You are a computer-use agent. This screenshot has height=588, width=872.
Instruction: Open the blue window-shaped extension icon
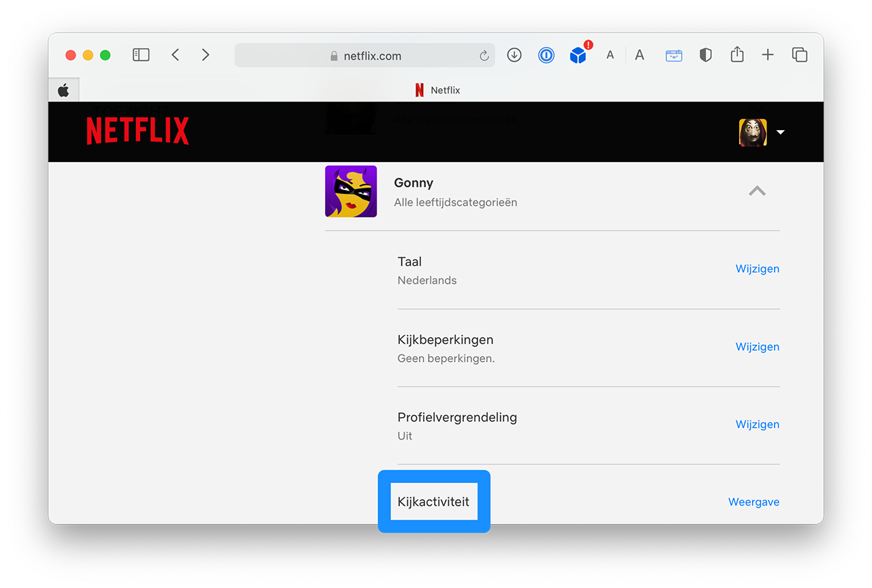(674, 56)
